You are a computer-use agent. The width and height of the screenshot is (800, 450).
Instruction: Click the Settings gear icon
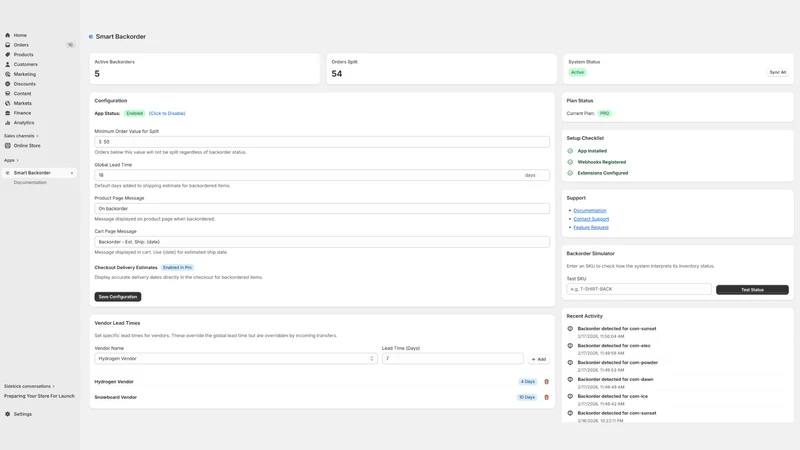[x=8, y=414]
